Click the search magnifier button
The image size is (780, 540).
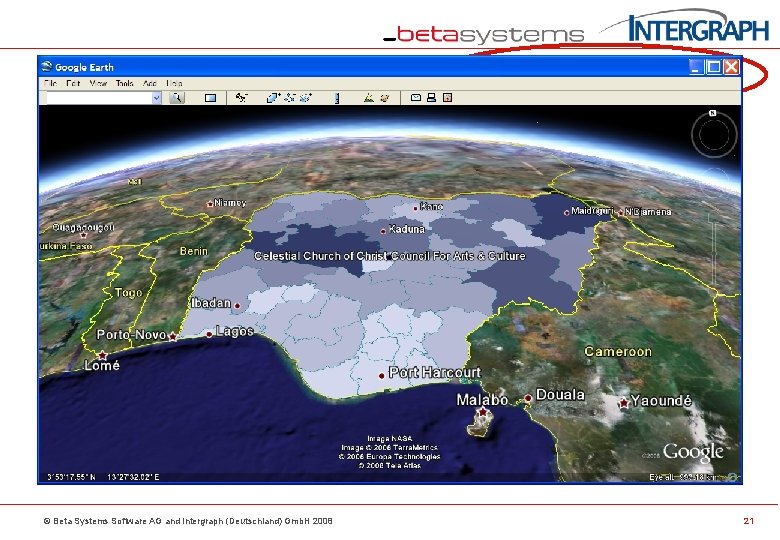(177, 97)
